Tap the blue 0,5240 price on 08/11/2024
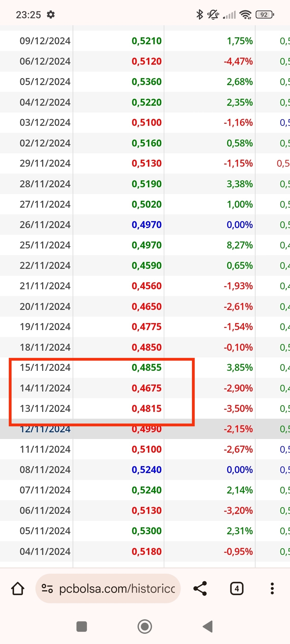 click(x=147, y=470)
